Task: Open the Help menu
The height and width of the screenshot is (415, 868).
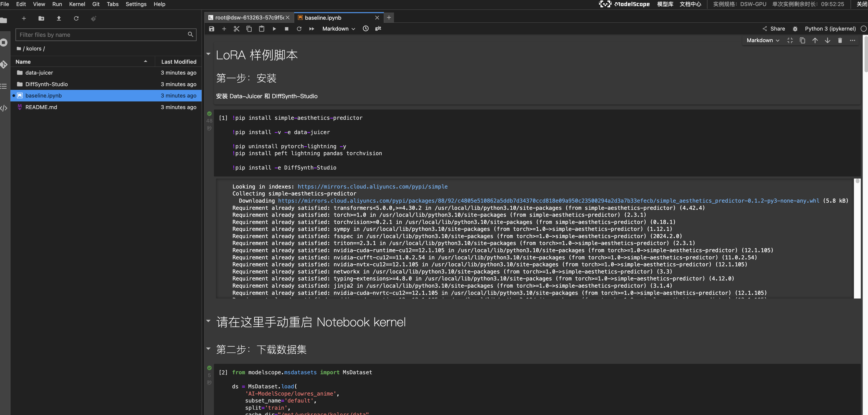Action: point(159,4)
